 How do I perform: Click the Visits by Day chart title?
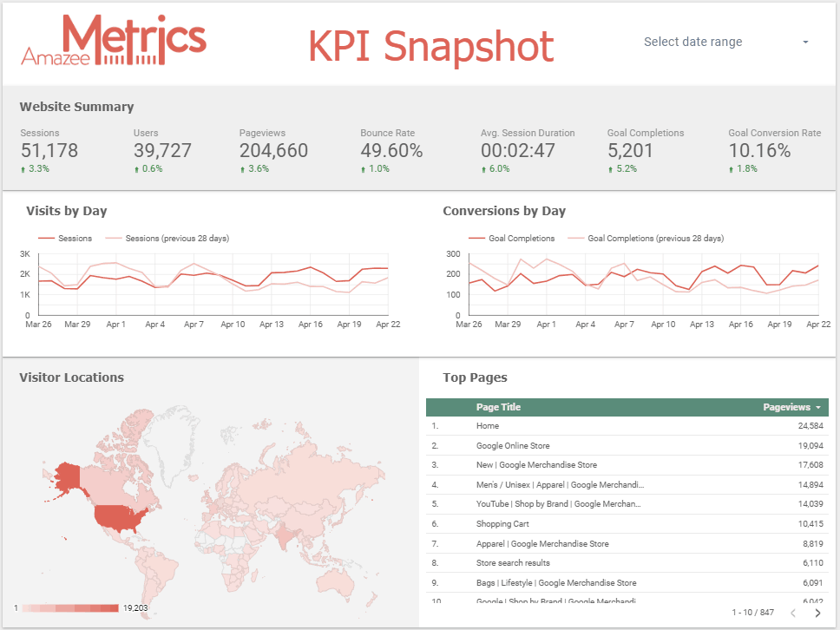click(67, 211)
